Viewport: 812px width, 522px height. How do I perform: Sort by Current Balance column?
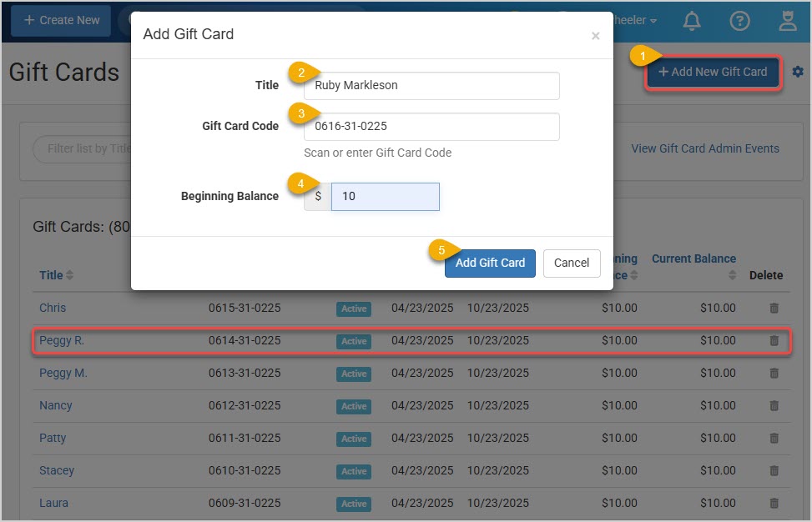[x=693, y=259]
